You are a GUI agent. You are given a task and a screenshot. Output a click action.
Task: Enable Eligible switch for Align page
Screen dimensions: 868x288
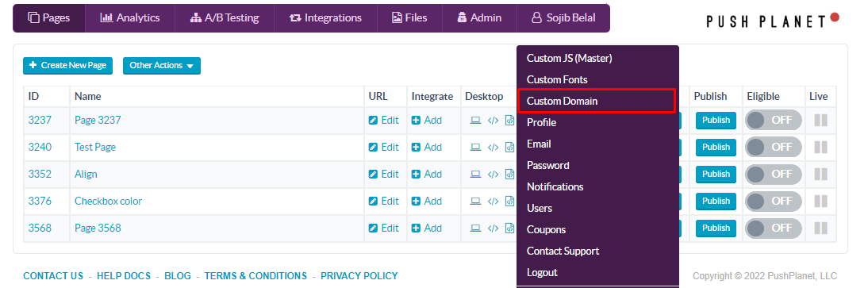click(774, 174)
